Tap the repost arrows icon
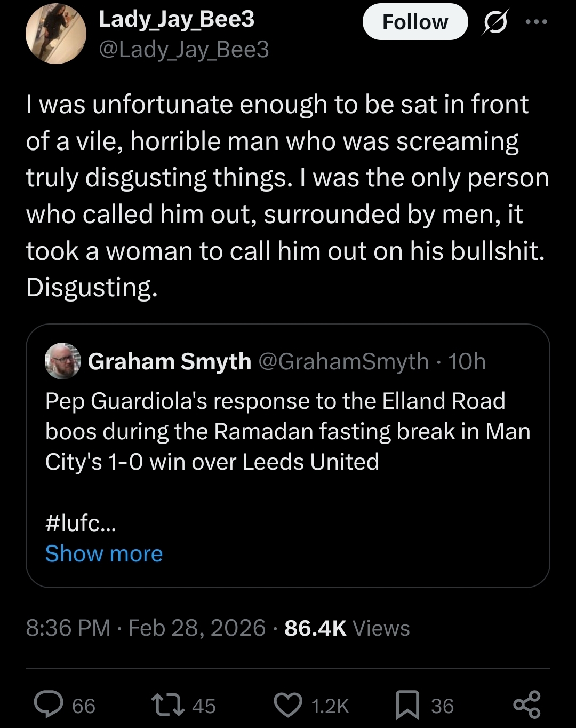 pyautogui.click(x=167, y=705)
